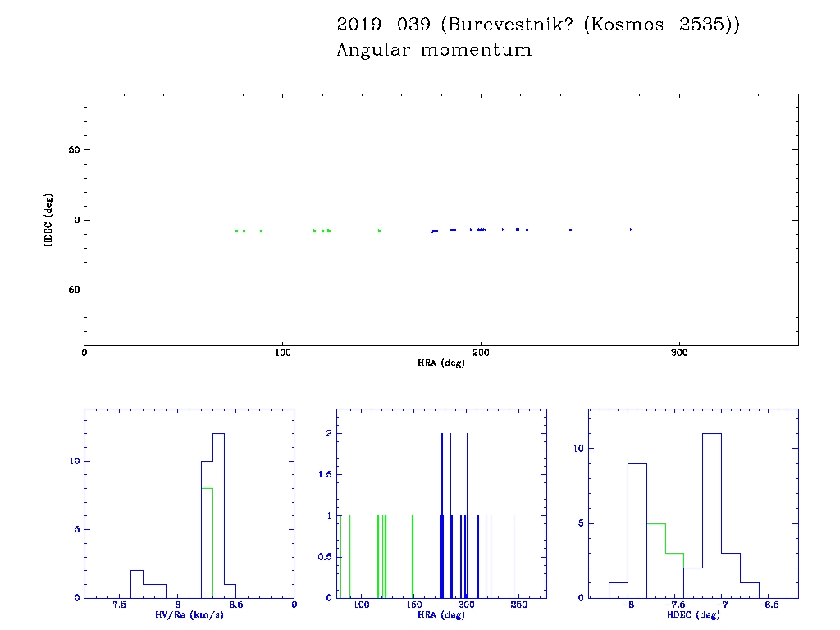Click the leftmost green data point in scatter plot
This screenshot has width=840, height=630.
click(x=236, y=231)
